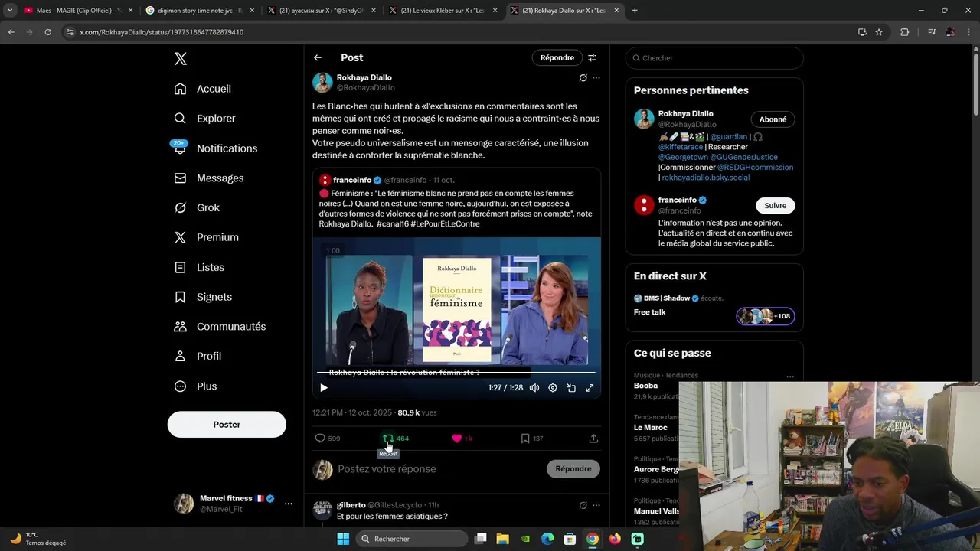Open more options on Rokhaya Diallo's post
The image size is (980, 551).
596,78
